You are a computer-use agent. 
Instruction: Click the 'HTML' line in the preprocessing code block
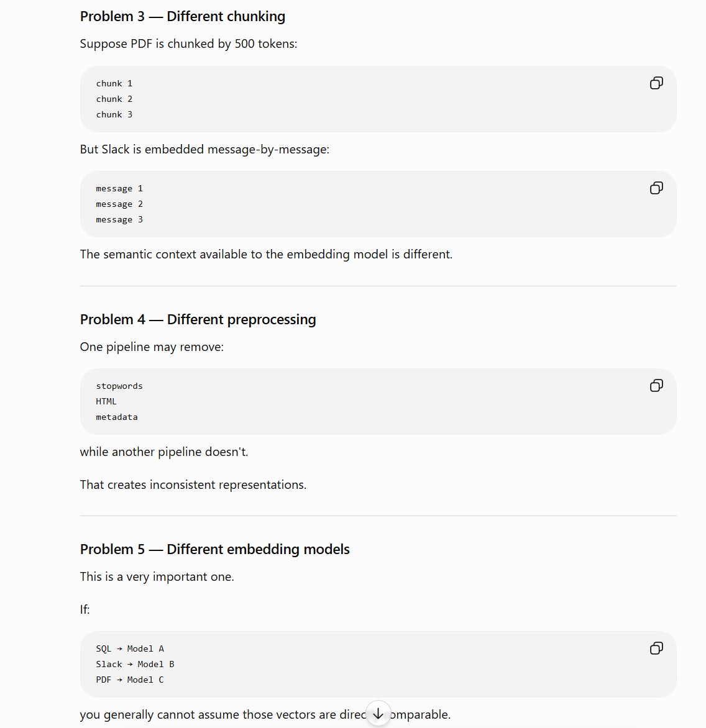coord(106,402)
